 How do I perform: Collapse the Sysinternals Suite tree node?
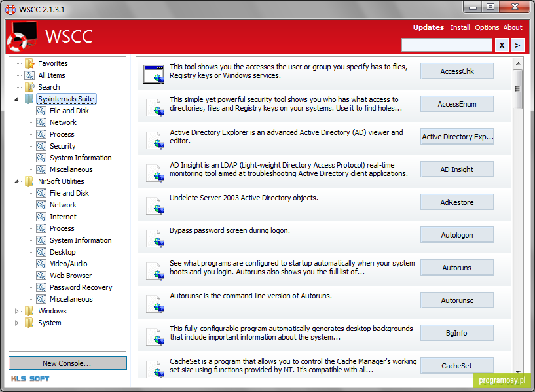(17, 99)
